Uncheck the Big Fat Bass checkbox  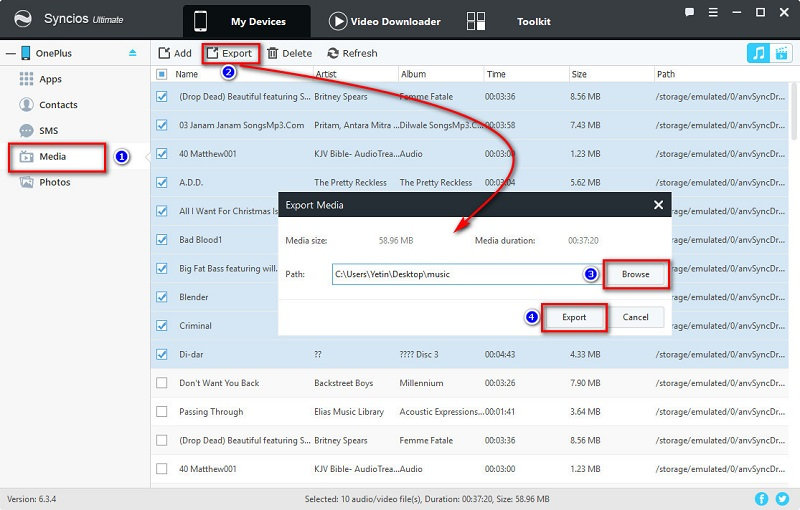(162, 268)
